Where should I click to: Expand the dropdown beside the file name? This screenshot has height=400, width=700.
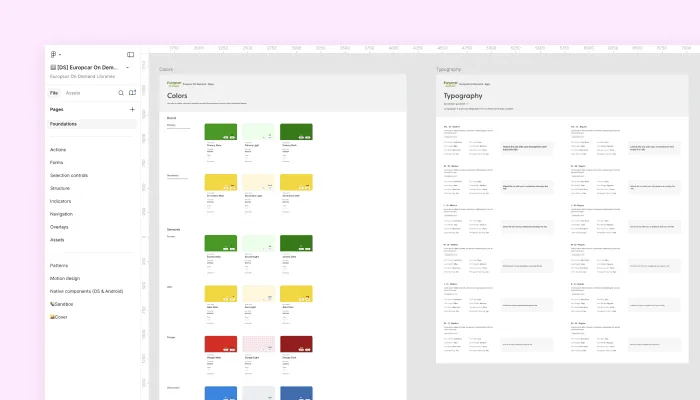pos(128,67)
